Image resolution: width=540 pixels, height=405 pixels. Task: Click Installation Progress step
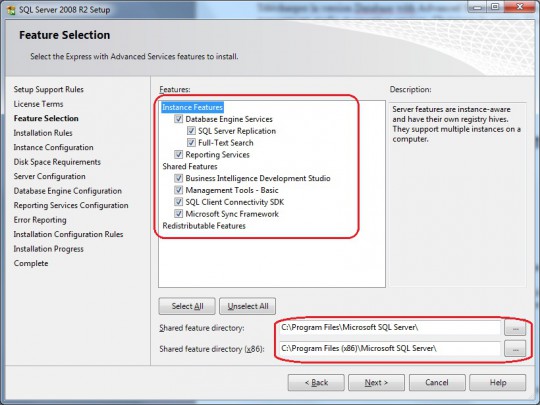point(48,249)
